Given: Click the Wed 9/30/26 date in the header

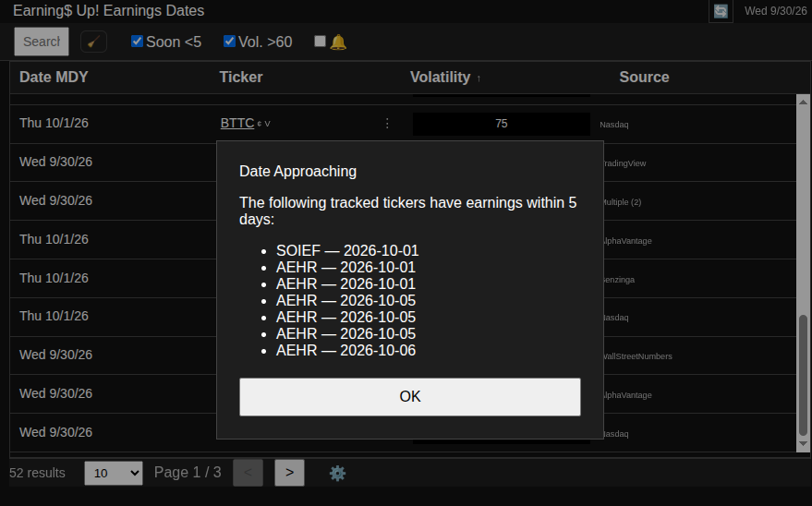Looking at the screenshot, I should click(776, 11).
